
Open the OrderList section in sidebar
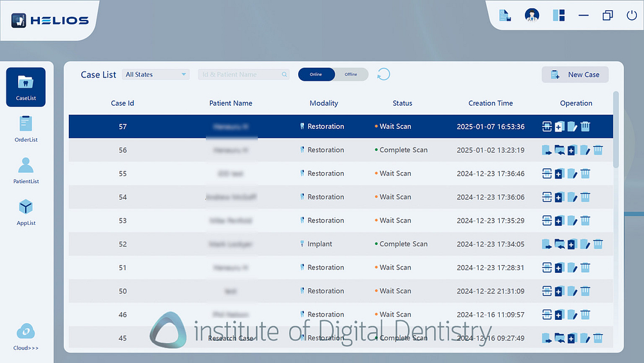[26, 128]
